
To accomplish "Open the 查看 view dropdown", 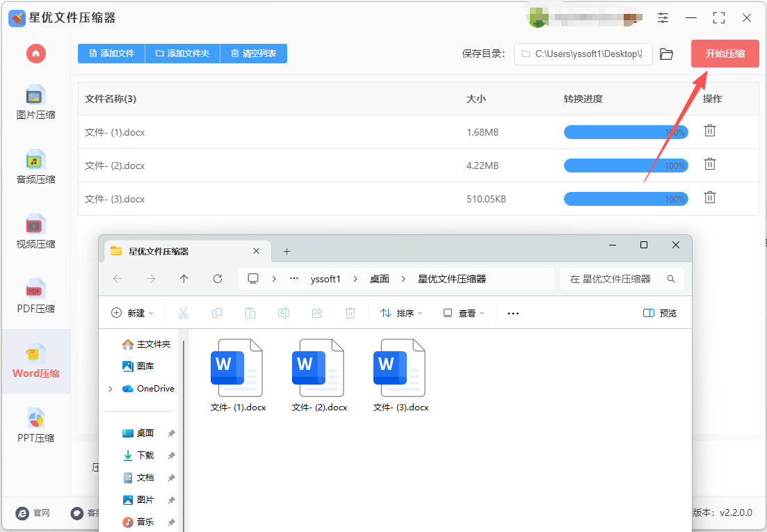I will [x=463, y=313].
